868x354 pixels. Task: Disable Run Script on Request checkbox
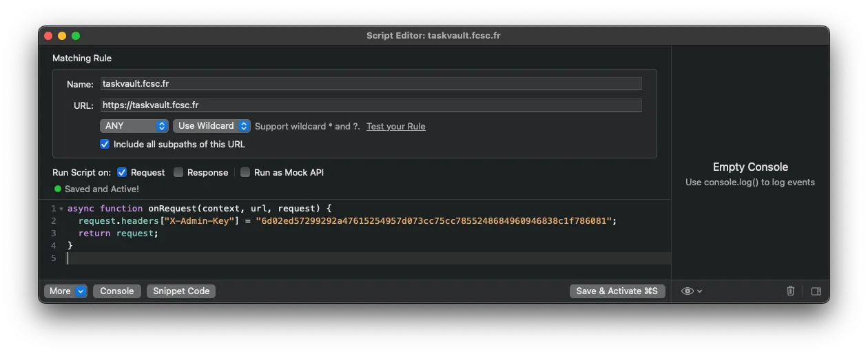coord(122,173)
